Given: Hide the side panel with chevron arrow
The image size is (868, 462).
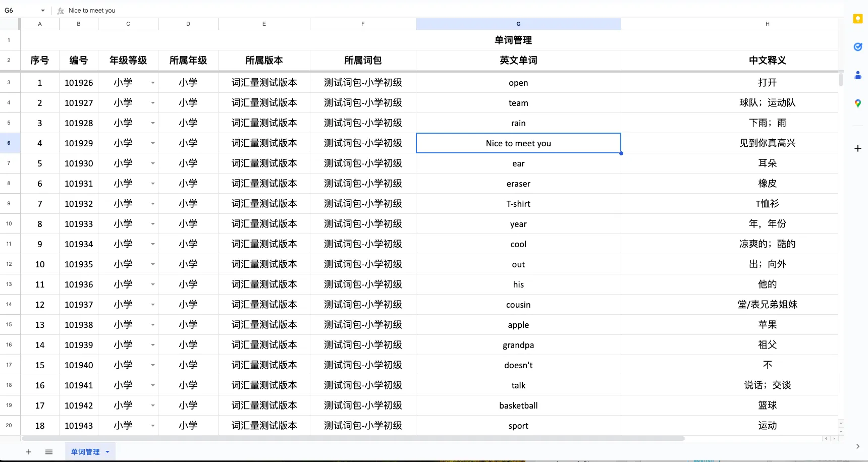Looking at the screenshot, I should point(857,446).
